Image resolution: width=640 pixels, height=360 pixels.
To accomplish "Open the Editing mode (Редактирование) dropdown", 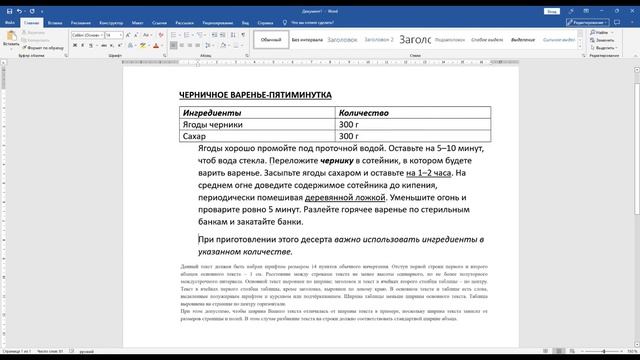I will [x=587, y=22].
